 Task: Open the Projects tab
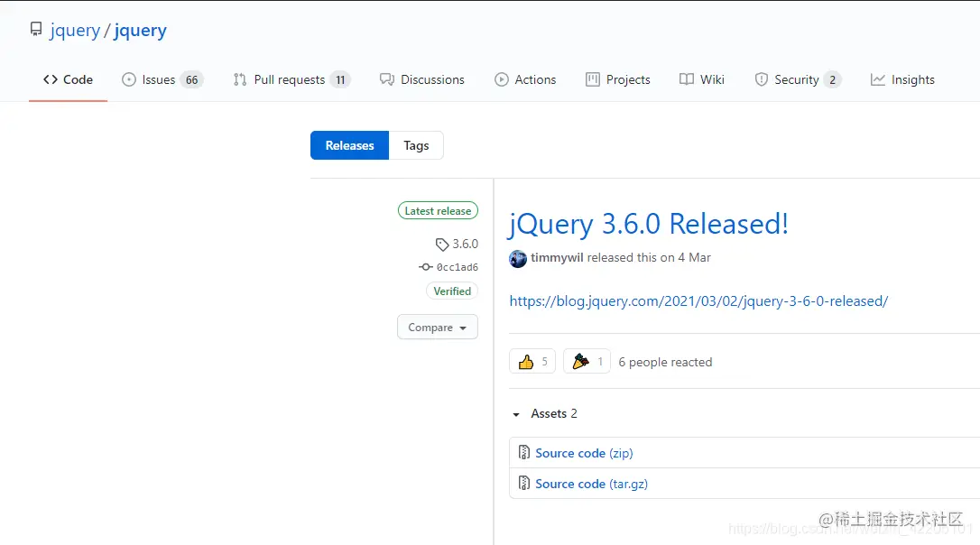(617, 79)
